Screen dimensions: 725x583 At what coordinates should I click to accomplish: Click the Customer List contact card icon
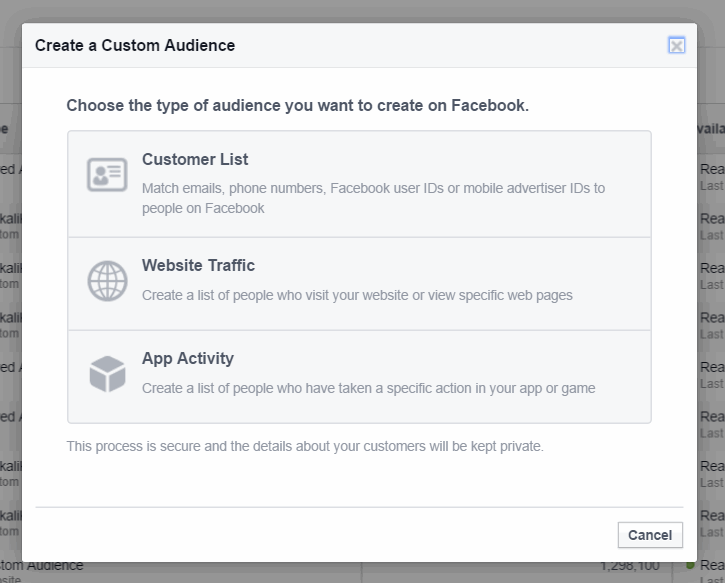tap(107, 175)
